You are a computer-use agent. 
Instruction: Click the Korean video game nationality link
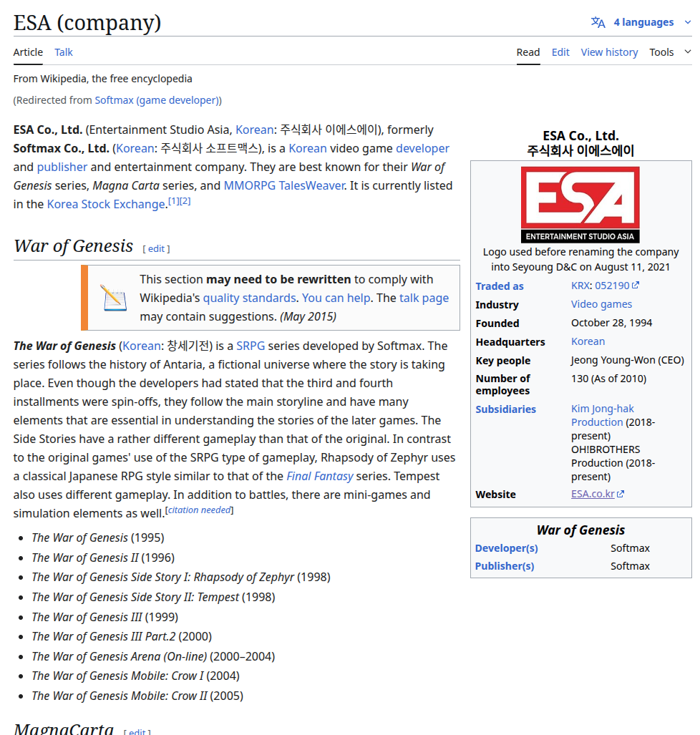click(308, 149)
